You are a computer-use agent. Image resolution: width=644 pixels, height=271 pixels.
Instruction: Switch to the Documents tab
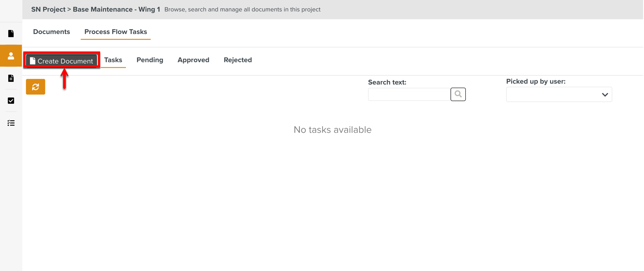(52, 32)
